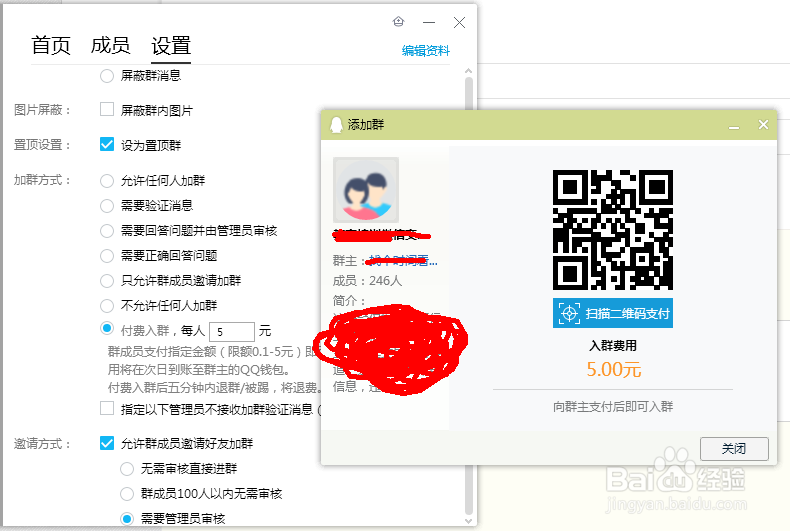Click 扫描二维码支付 button

point(613,313)
